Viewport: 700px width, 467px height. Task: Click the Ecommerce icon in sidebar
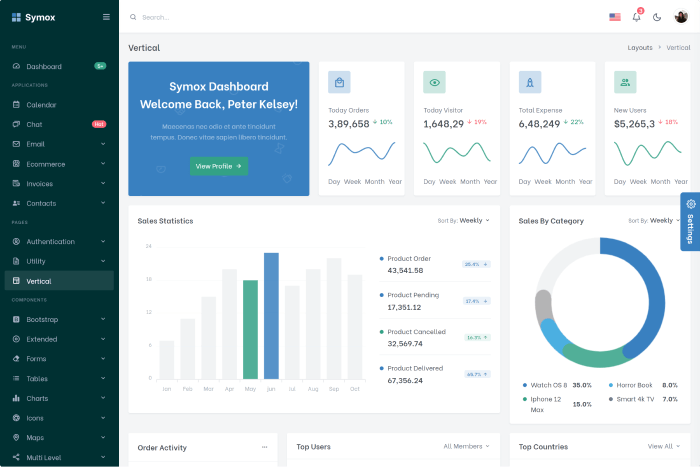16,164
